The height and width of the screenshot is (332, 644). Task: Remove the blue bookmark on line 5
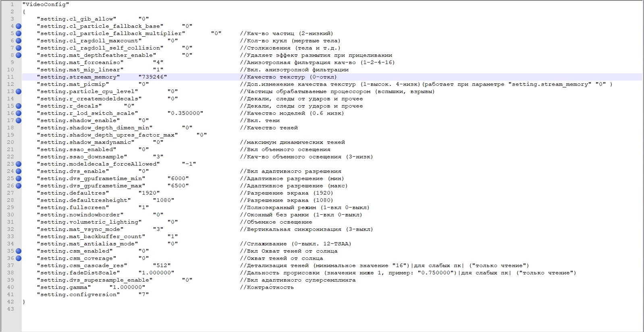pyautogui.click(x=19, y=33)
